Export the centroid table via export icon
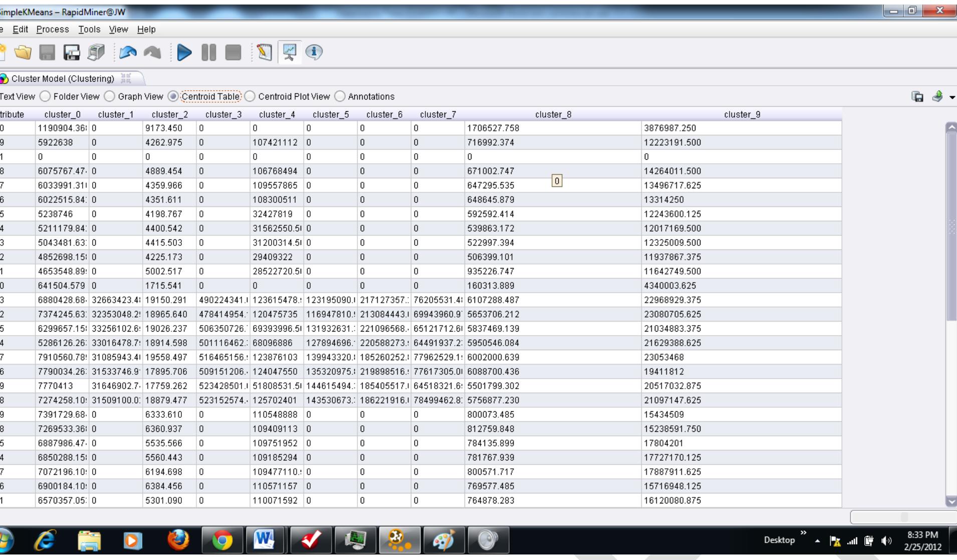The height and width of the screenshot is (560, 957). [x=938, y=96]
